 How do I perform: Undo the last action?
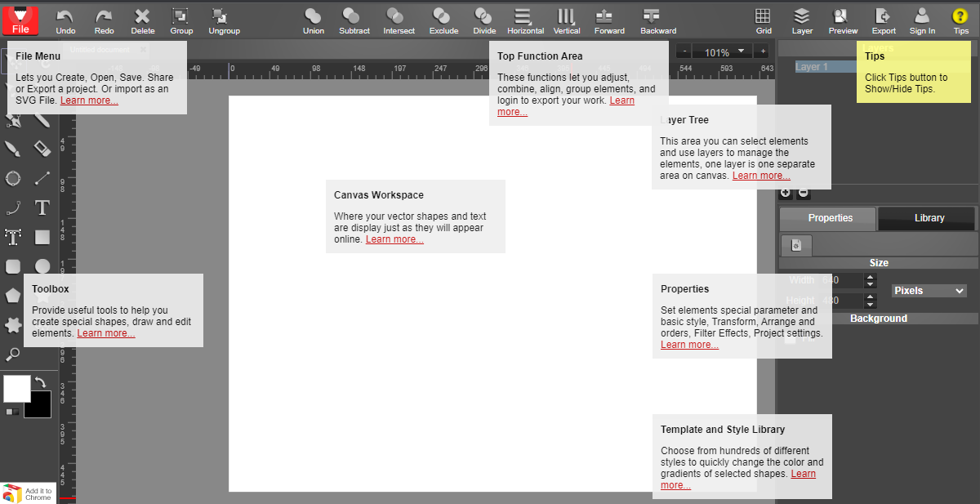(x=65, y=20)
